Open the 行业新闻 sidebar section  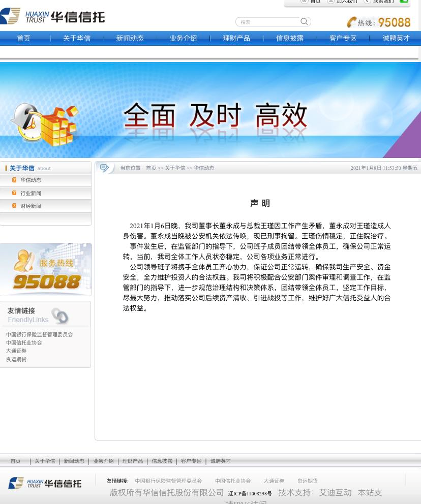click(x=31, y=193)
